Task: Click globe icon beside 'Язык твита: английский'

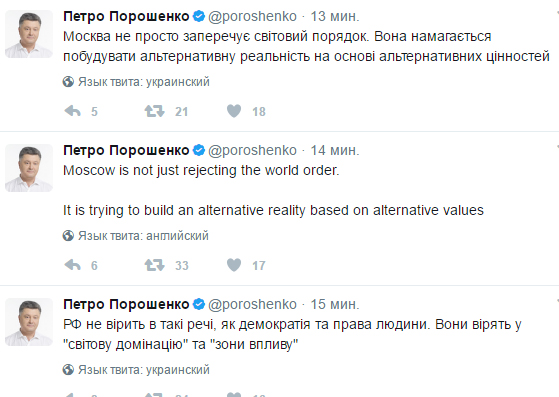Action: [x=68, y=236]
